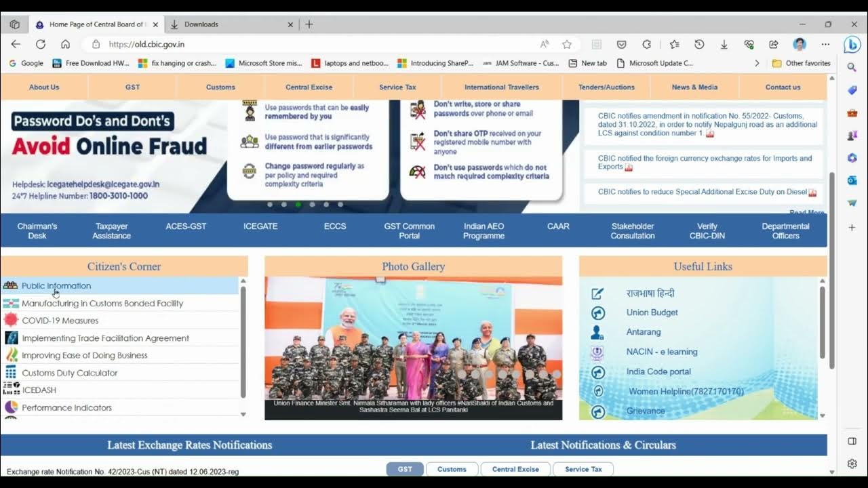
Task: Select the Central Excise notifications tab
Action: pos(515,469)
